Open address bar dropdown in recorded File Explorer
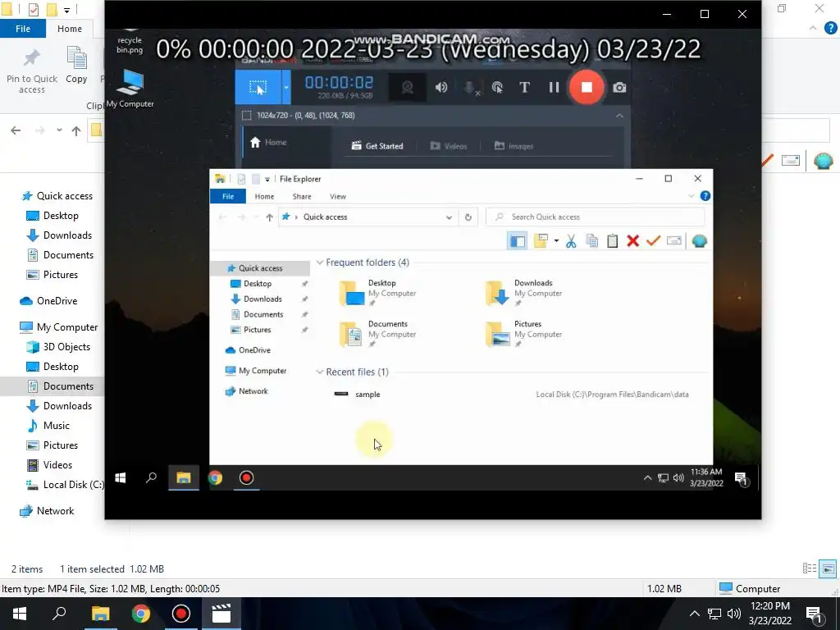840x630 pixels. click(449, 217)
